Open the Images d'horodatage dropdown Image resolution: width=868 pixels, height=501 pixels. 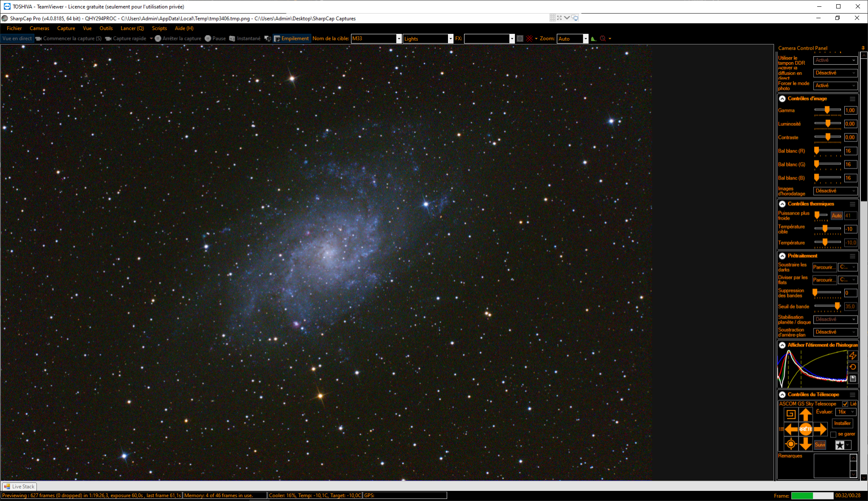pyautogui.click(x=835, y=191)
